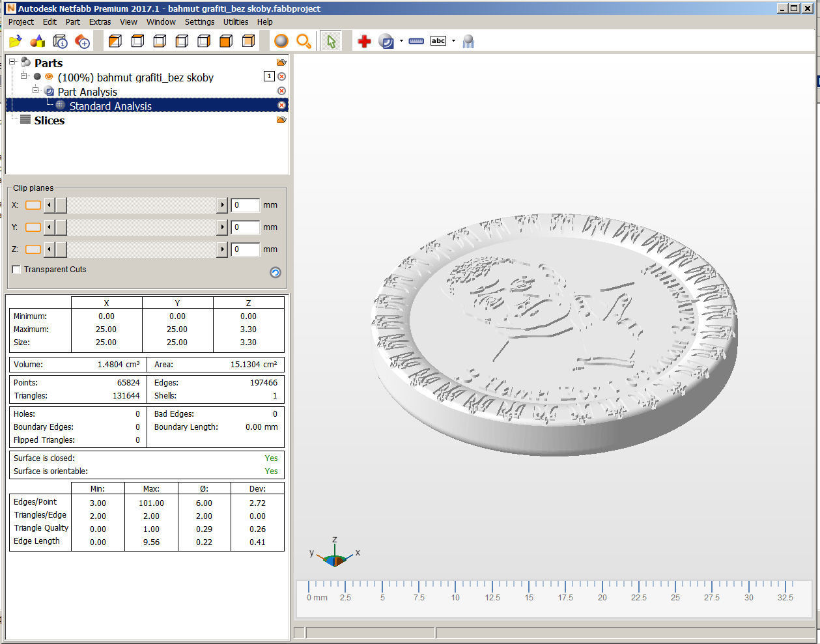Open the Help menu
The height and width of the screenshot is (644, 820).
[x=265, y=21]
